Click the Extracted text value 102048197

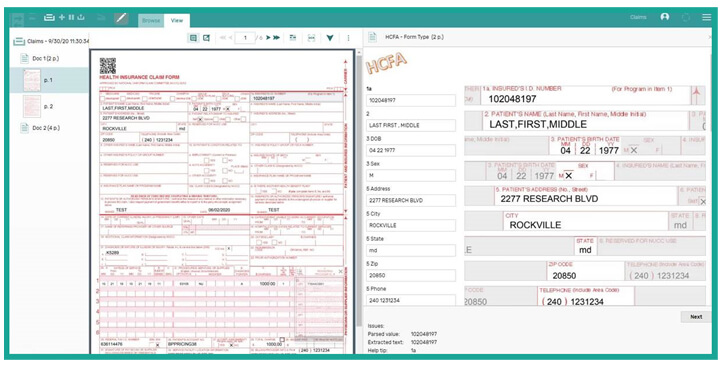424,342
